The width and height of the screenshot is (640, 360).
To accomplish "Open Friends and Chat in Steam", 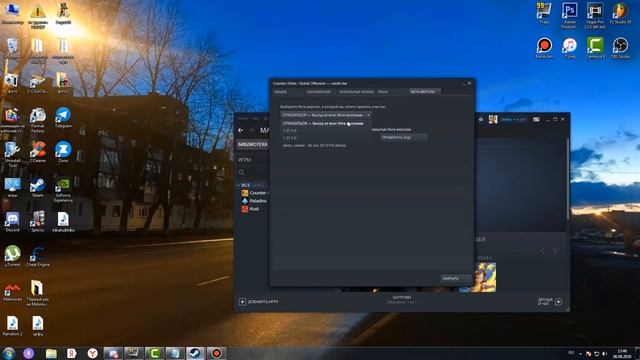I will click(550, 302).
